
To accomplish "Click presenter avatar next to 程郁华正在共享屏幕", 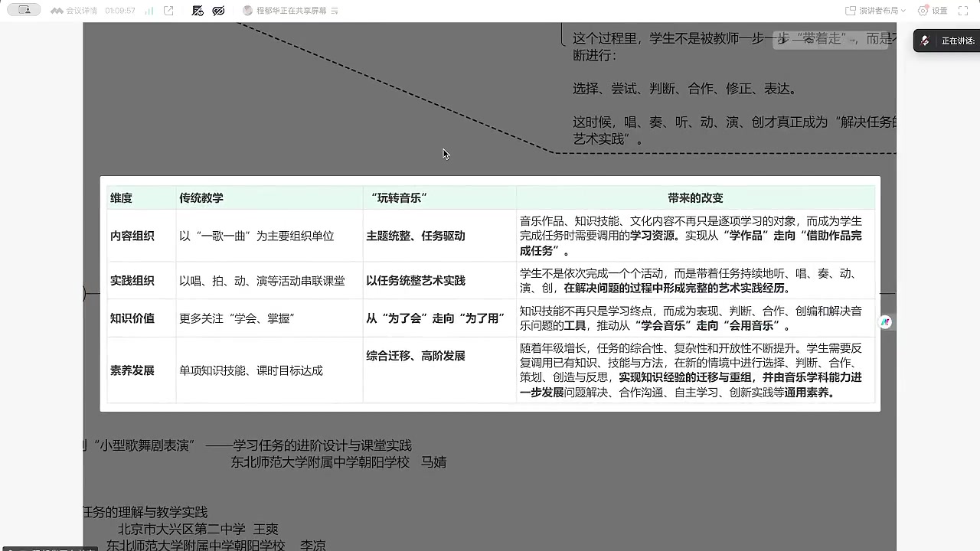I will [x=247, y=11].
